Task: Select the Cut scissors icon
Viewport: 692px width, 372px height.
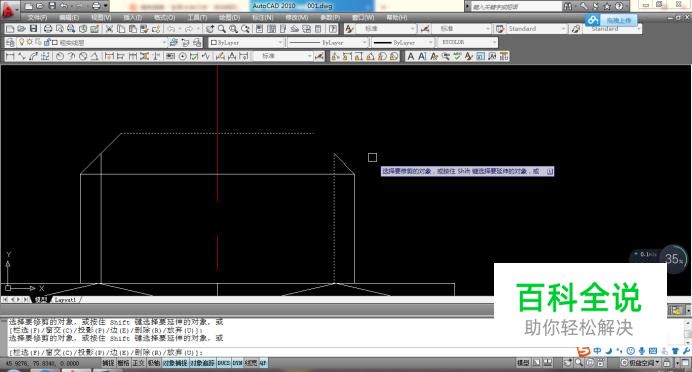Action: coord(109,29)
